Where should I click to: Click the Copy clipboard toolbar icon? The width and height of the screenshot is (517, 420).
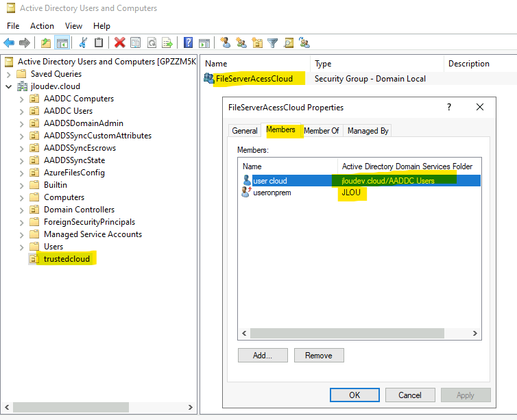point(99,42)
